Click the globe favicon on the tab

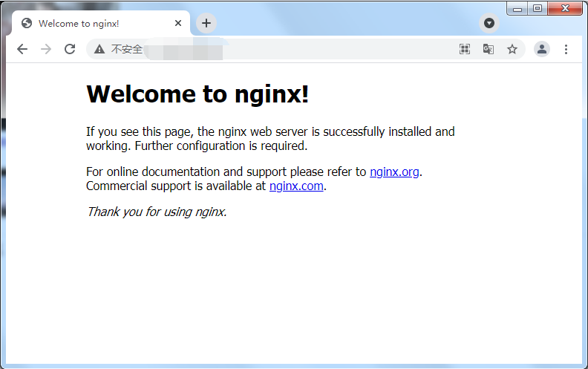(x=27, y=23)
